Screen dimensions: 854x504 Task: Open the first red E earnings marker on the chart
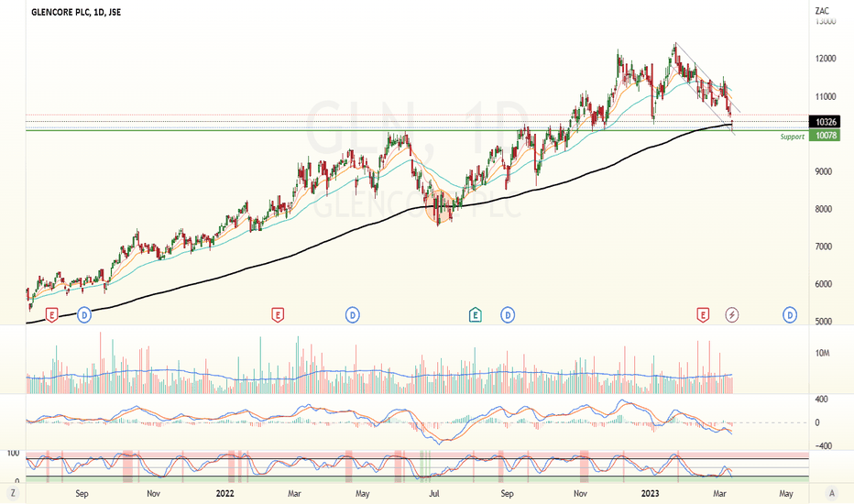coord(51,315)
